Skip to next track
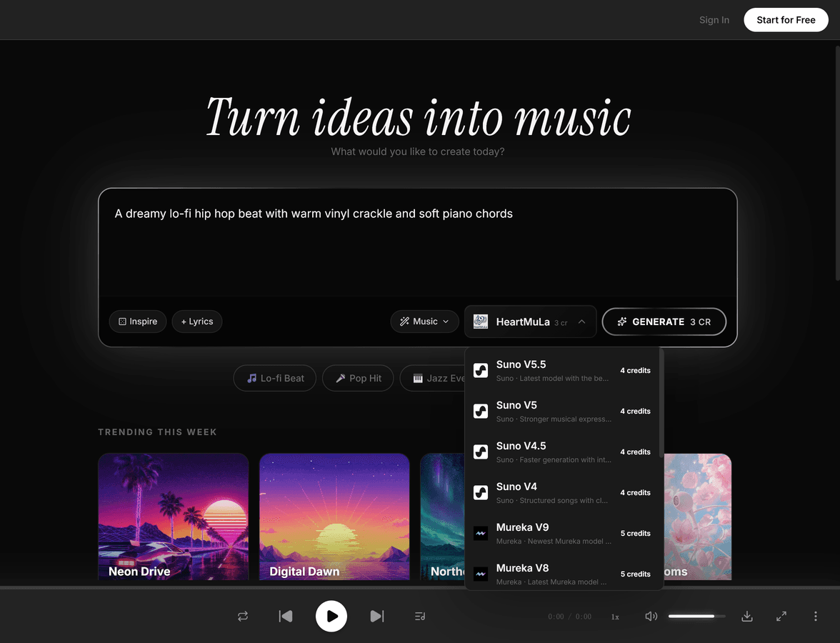The image size is (840, 643). (377, 616)
